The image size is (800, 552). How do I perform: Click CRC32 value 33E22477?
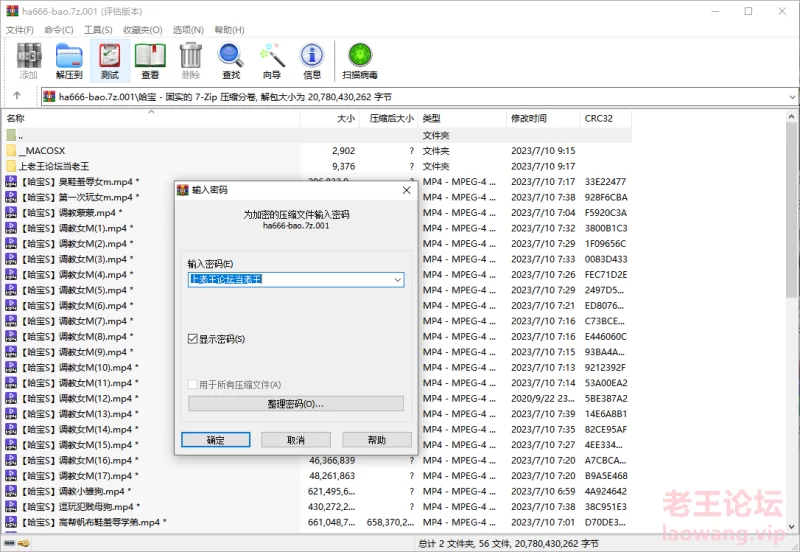point(605,182)
